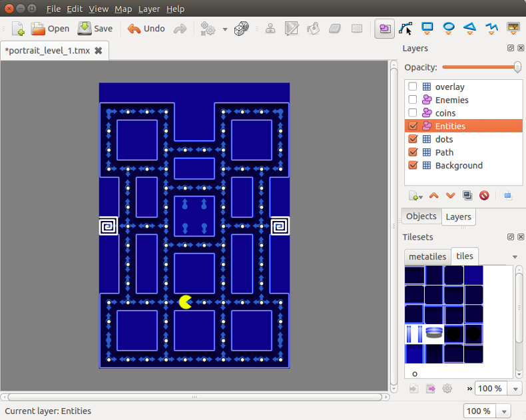Viewport: 526px width, 420px height.
Task: Select the Background layer row
Action: coord(463,165)
